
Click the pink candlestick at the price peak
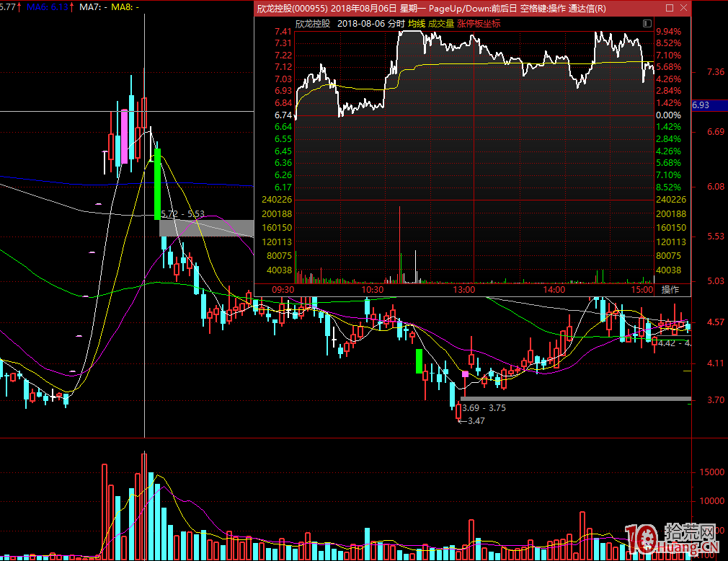pyautogui.click(x=124, y=136)
